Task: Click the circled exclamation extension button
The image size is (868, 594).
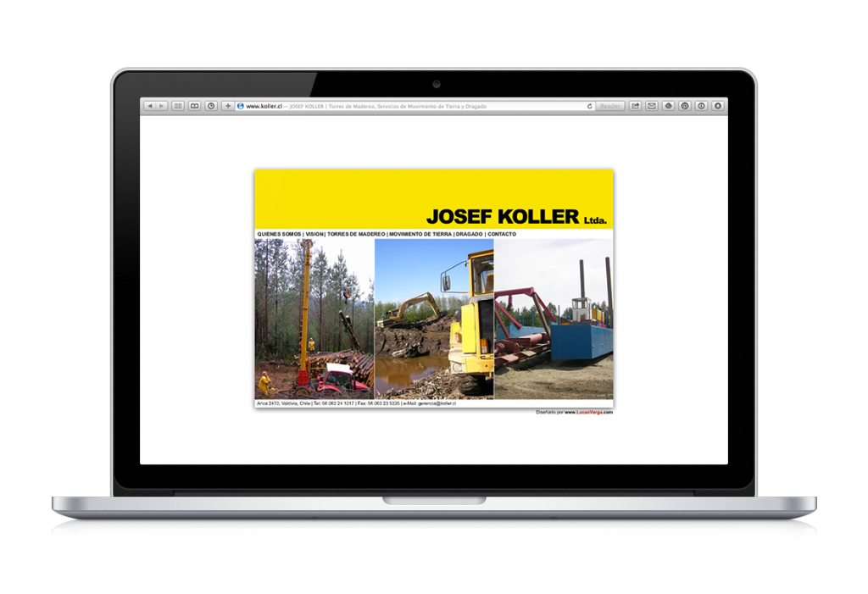Action: tap(701, 106)
